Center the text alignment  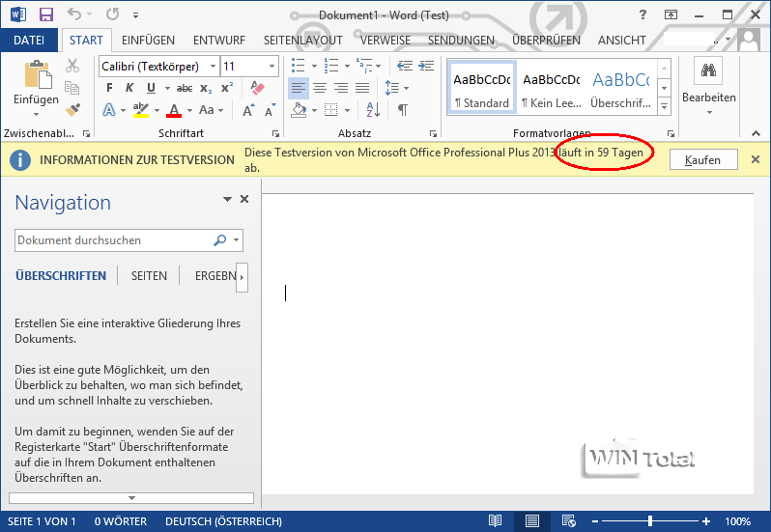320,88
